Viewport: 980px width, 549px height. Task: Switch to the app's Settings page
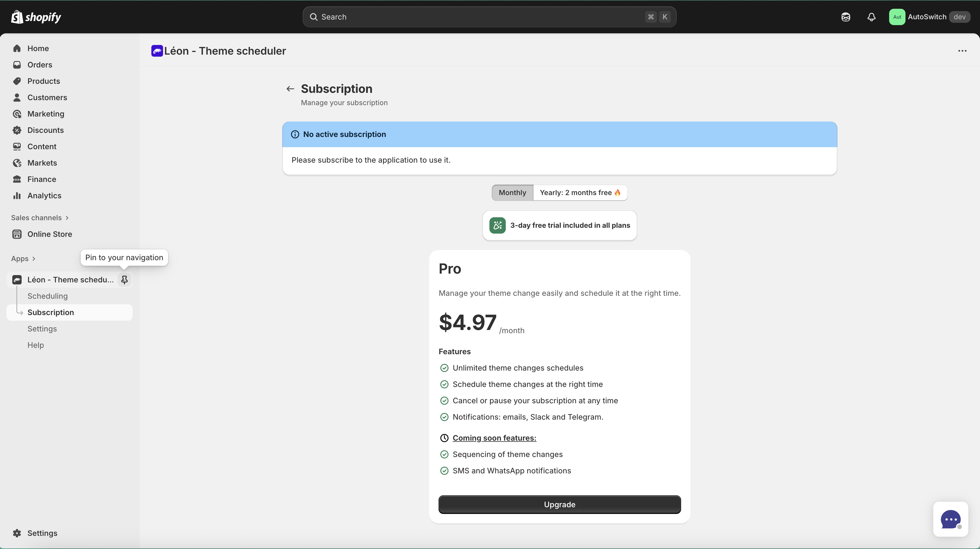42,329
